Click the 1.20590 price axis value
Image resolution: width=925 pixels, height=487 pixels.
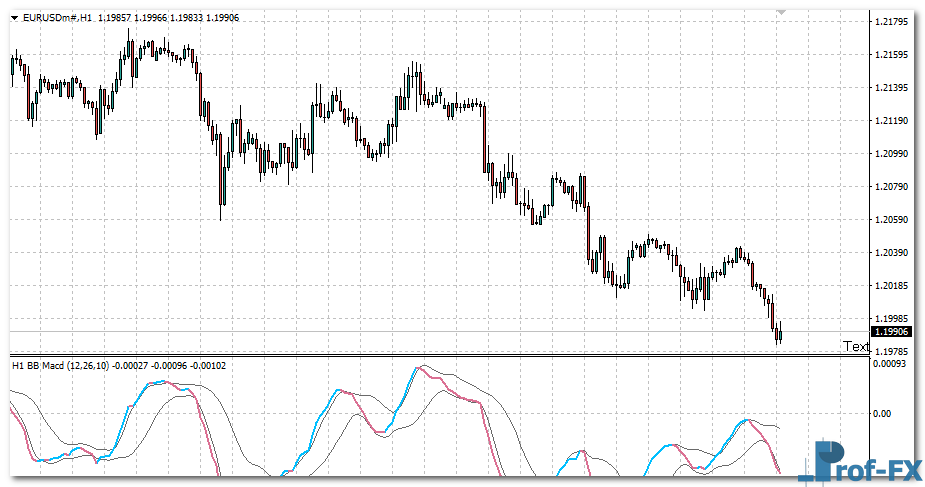click(x=890, y=220)
